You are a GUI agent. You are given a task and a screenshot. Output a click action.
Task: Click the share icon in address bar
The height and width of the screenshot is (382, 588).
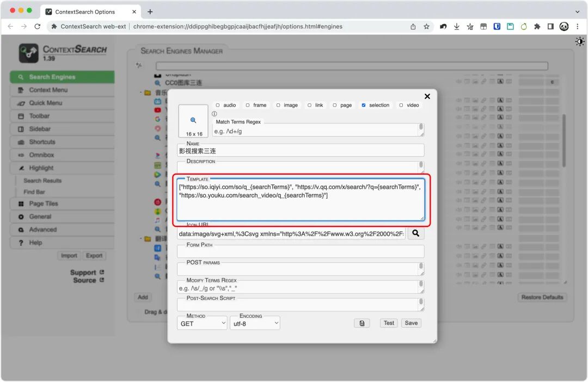[413, 27]
